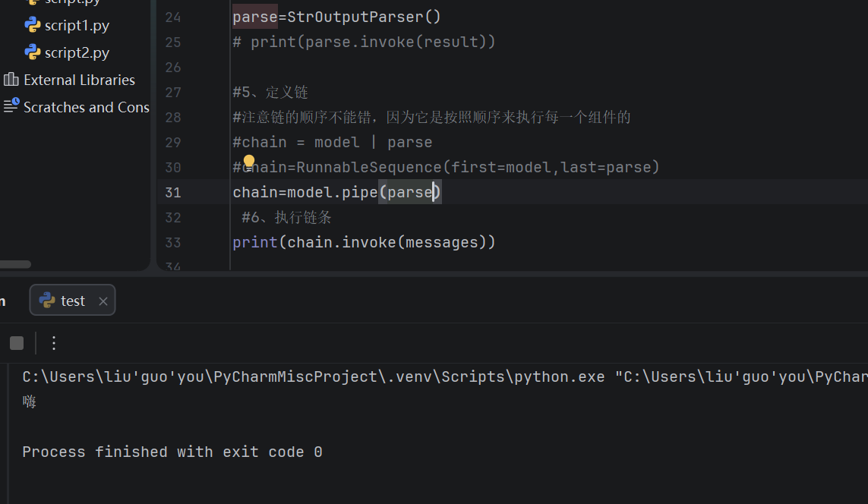Click line number 24 in gutter
Screen dimensions: 868x504
[172, 17]
